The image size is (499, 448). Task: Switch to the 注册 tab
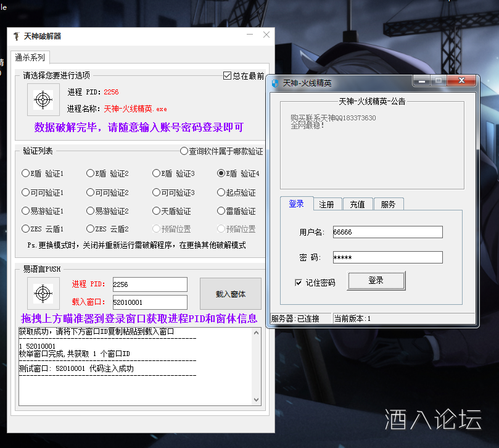coord(328,204)
